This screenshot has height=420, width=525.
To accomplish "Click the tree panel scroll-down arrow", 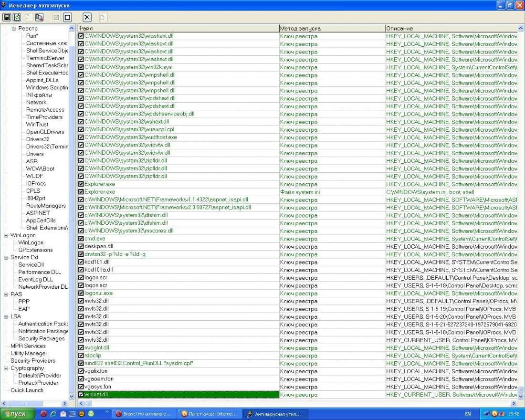I will [x=71, y=396].
